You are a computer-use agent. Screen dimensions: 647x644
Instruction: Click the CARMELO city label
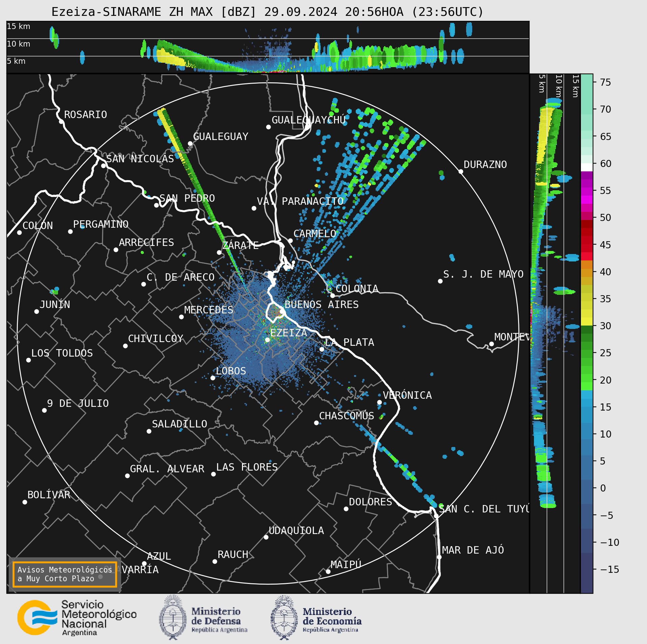click(x=315, y=233)
